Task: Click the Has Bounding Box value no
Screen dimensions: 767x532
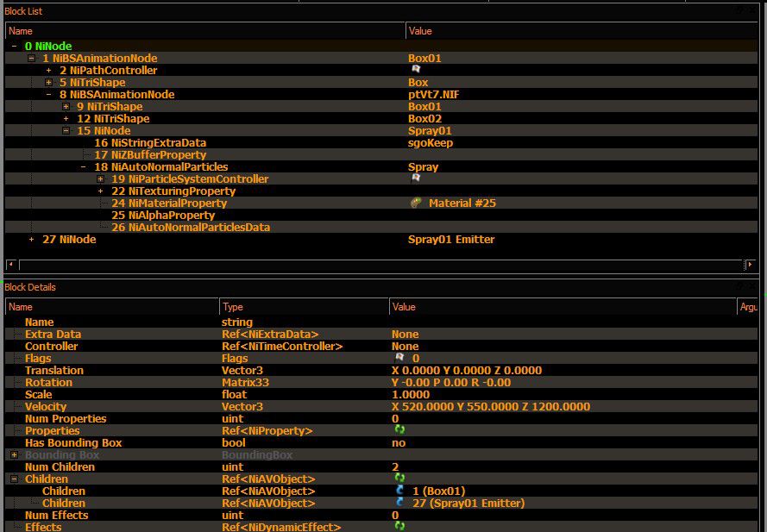Action: click(x=399, y=442)
